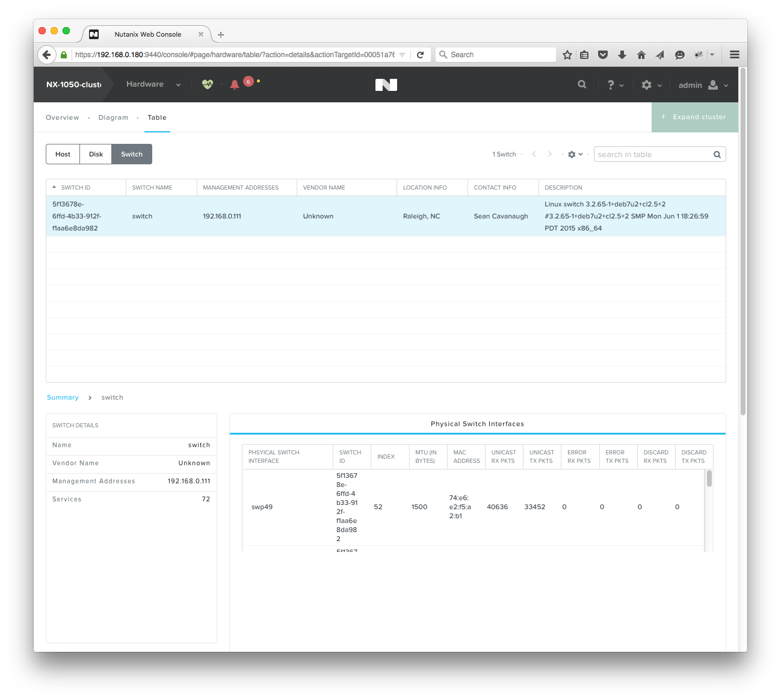Click the bookmark star icon
The width and height of the screenshot is (781, 700).
coord(567,55)
